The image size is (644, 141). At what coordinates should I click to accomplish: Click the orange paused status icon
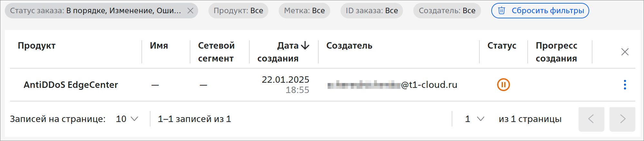point(503,85)
